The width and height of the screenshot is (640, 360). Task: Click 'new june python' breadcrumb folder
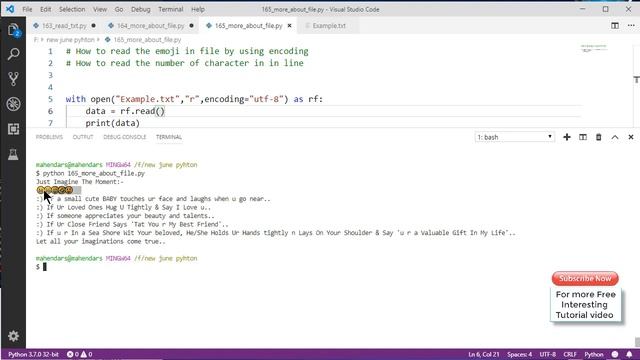point(70,40)
